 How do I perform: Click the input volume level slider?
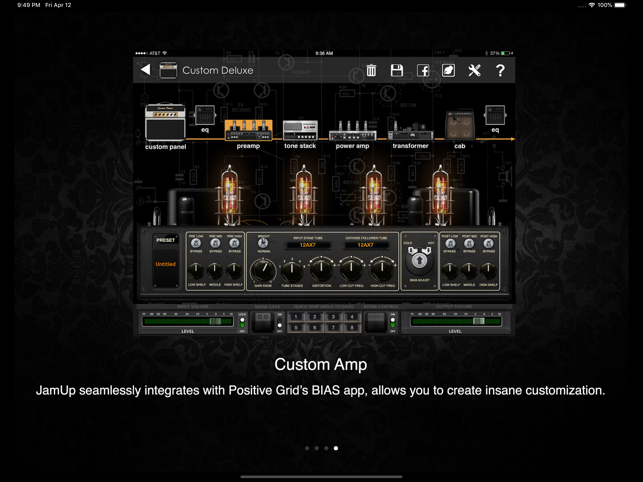pos(187,321)
